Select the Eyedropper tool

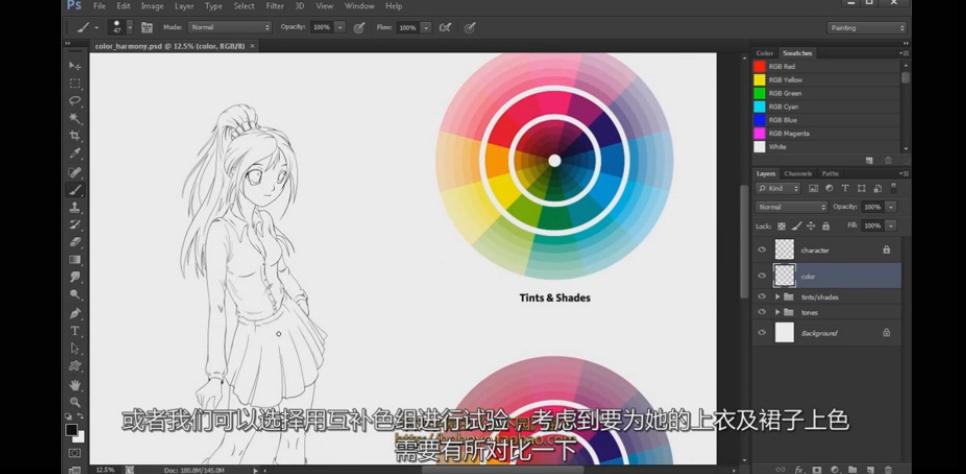tap(75, 153)
